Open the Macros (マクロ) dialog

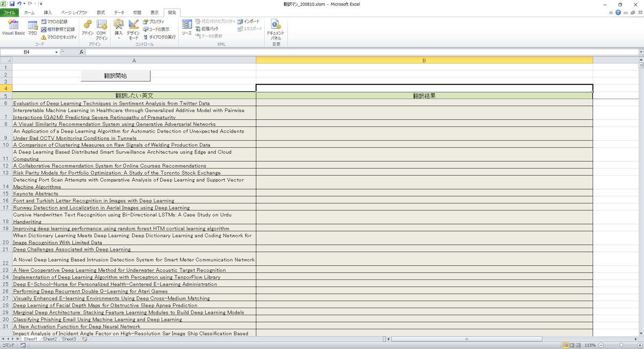pos(33,28)
